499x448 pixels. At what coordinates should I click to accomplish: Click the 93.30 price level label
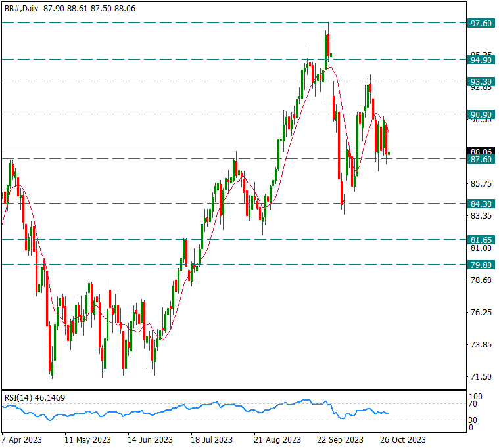(481, 81)
